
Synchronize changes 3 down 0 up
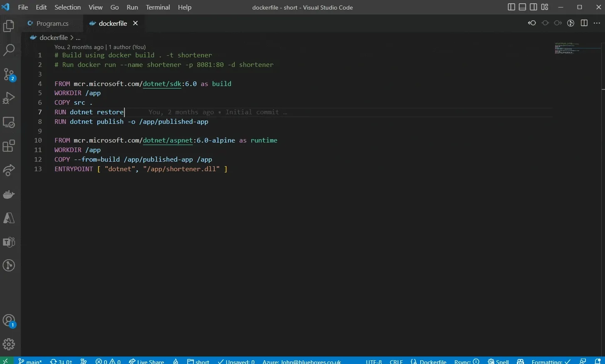61,361
